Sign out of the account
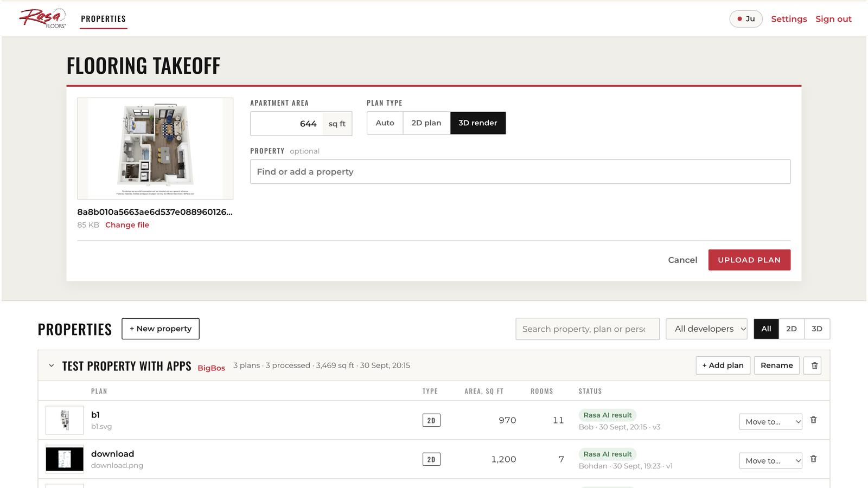868x488 pixels. [x=833, y=19]
